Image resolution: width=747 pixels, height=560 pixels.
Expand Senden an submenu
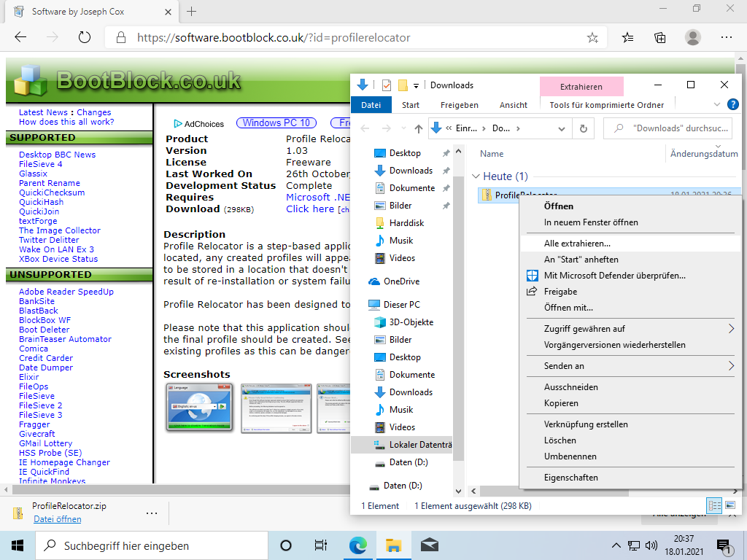coord(731,366)
